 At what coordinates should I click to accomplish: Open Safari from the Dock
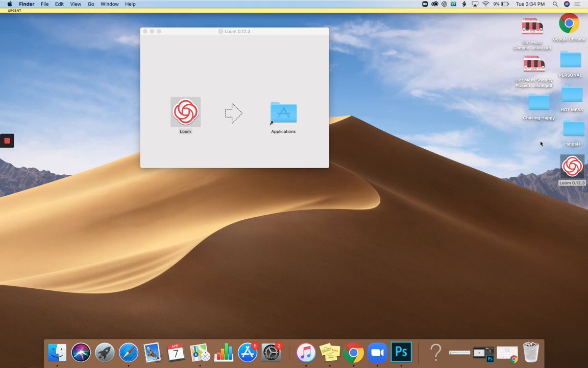(128, 353)
